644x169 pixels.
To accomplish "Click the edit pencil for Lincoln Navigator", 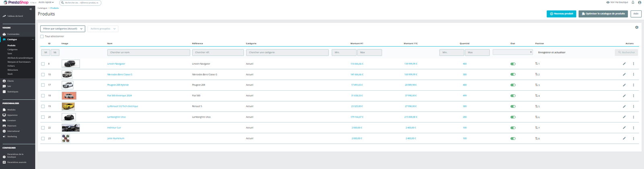I will 624,63.
